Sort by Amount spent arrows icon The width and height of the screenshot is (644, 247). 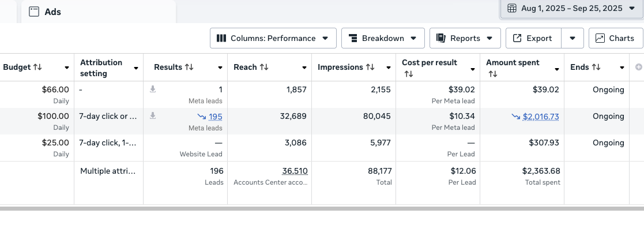click(492, 74)
